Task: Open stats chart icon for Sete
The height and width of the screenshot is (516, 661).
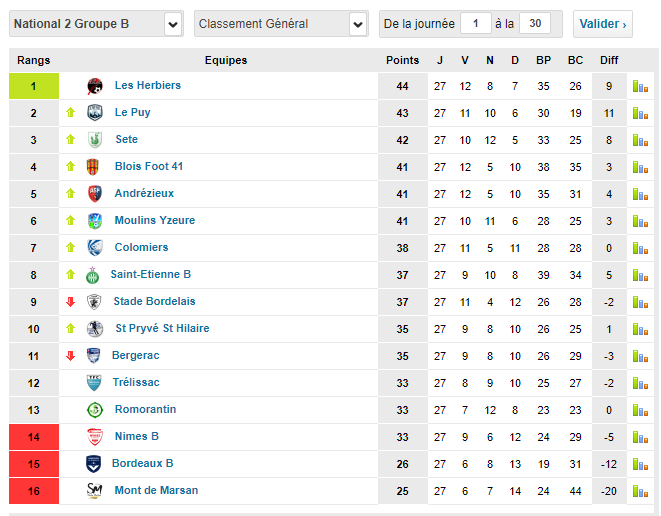Action: [x=640, y=140]
